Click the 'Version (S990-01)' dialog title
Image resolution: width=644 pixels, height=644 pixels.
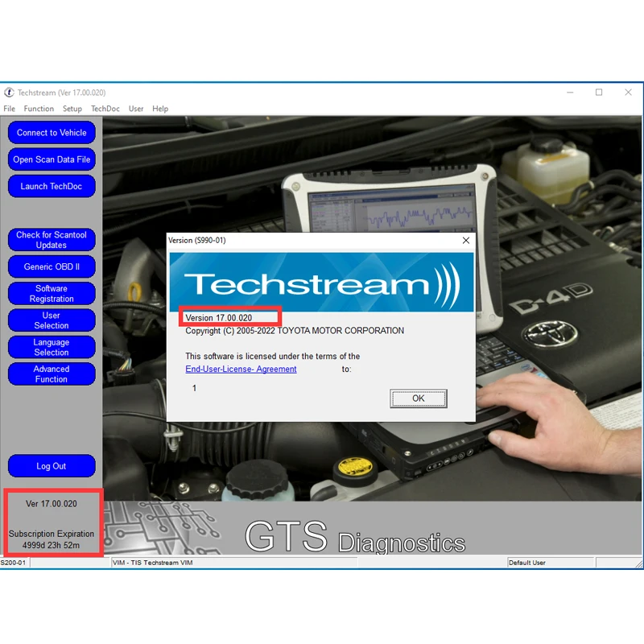point(197,240)
